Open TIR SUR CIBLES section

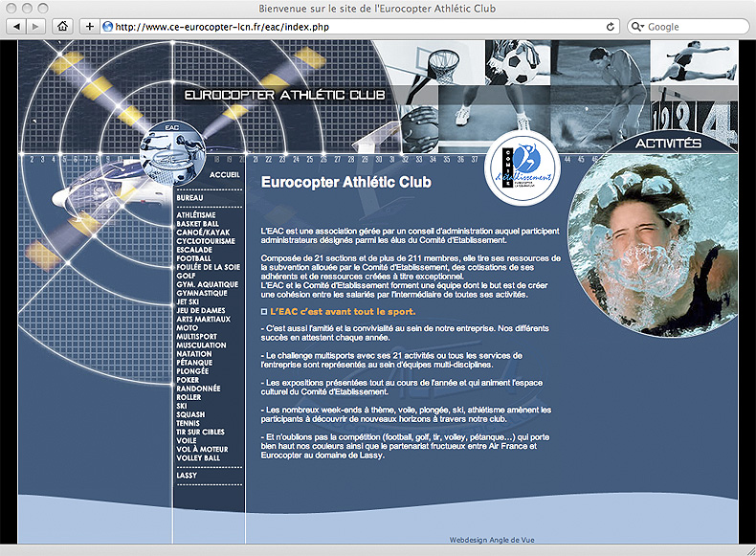tap(200, 432)
